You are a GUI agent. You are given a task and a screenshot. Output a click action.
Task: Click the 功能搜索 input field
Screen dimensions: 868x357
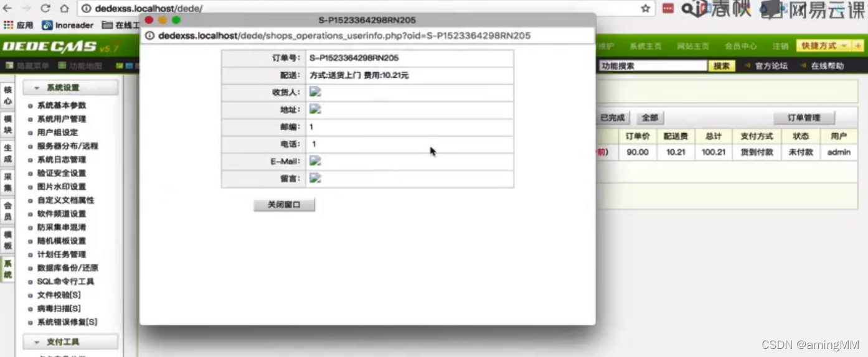tap(653, 66)
